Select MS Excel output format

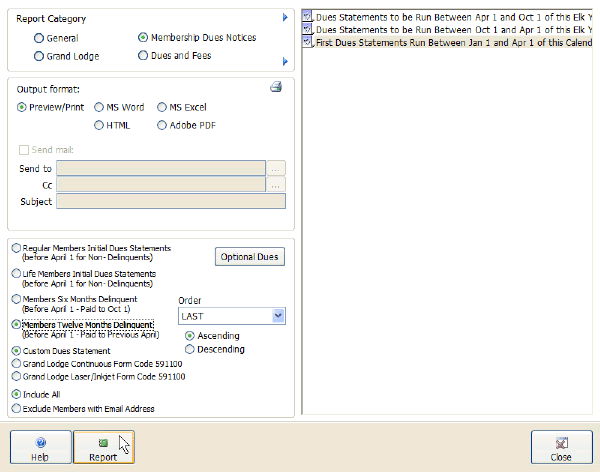click(162, 107)
